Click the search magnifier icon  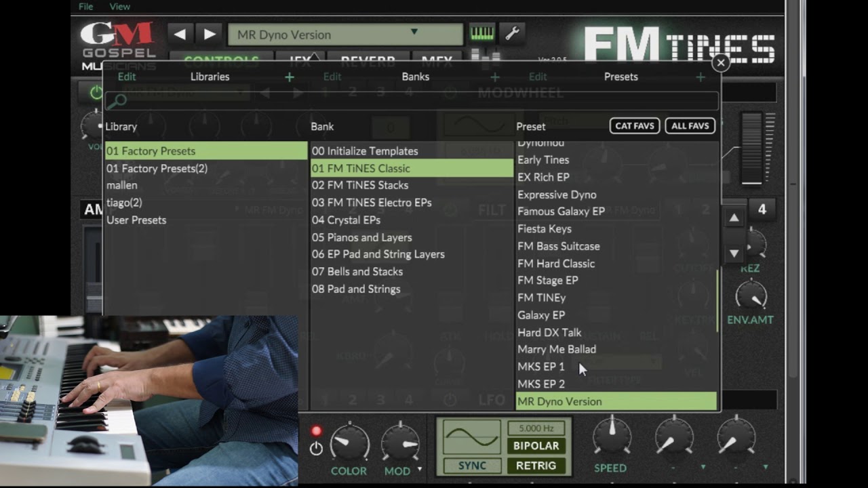pos(117,101)
